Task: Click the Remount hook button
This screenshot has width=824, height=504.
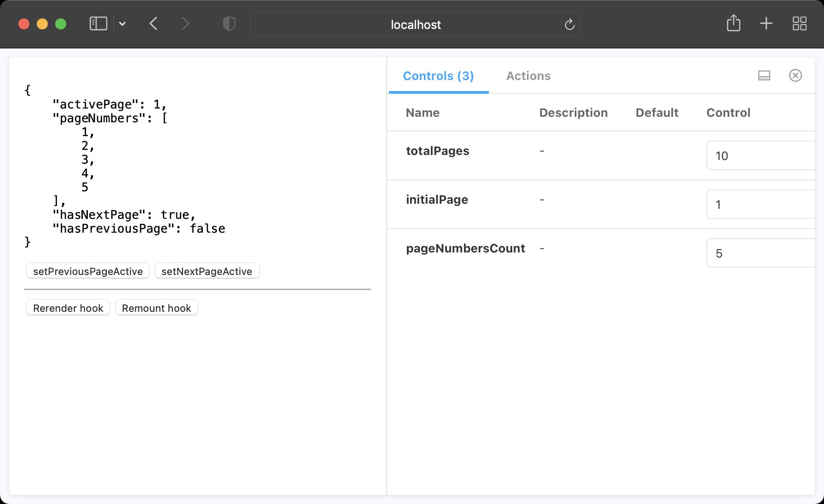Action: point(156,308)
